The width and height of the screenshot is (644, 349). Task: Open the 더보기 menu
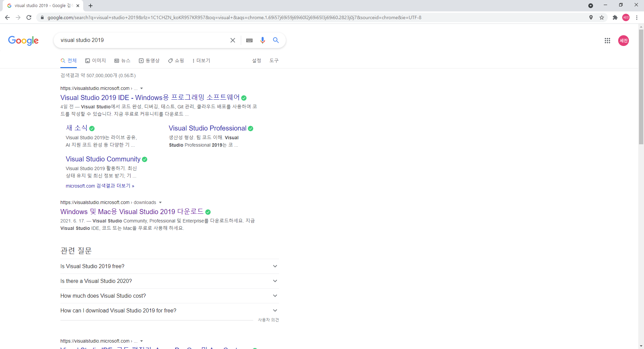[201, 61]
